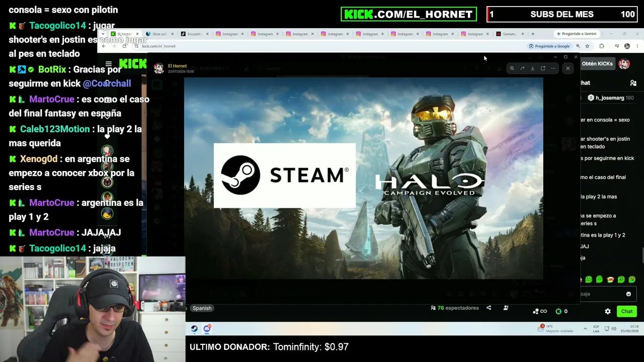Open the more options ellipsis in image viewer

(553, 68)
